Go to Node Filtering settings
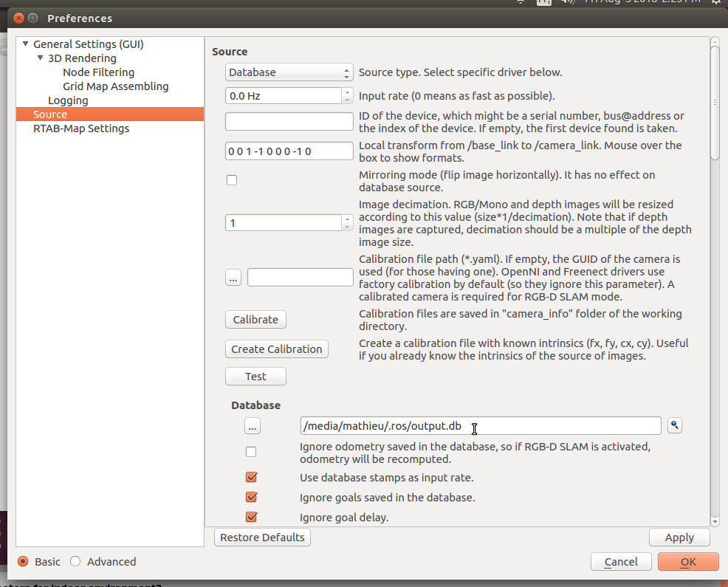This screenshot has width=728, height=587. 98,72
